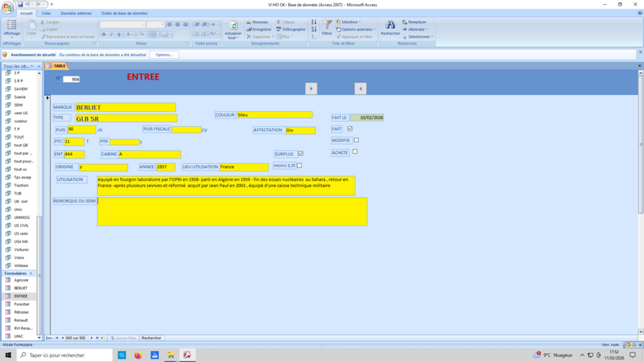The width and height of the screenshot is (644, 362).
Task: Click the Filtrer funnel icon
Action: click(327, 27)
